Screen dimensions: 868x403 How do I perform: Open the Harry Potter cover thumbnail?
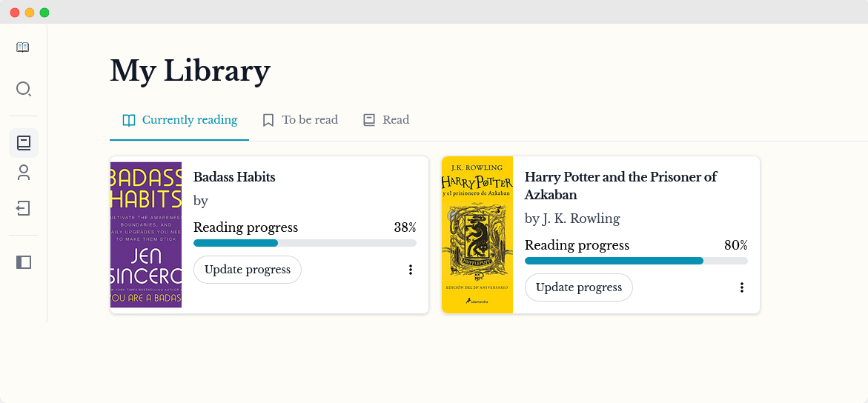click(x=477, y=235)
